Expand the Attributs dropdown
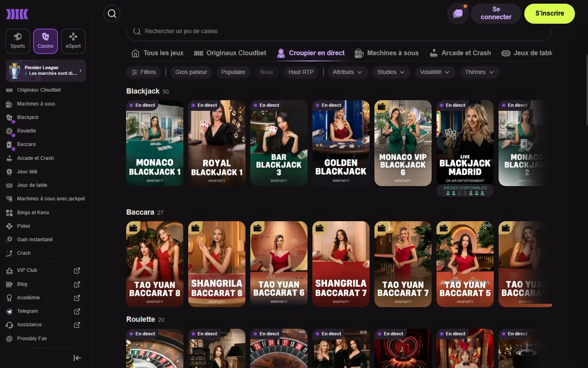 coord(347,72)
